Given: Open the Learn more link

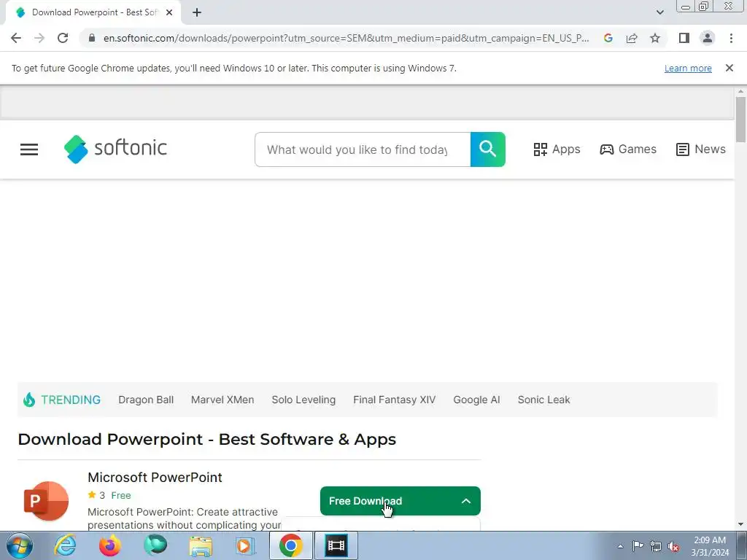Looking at the screenshot, I should [688, 68].
